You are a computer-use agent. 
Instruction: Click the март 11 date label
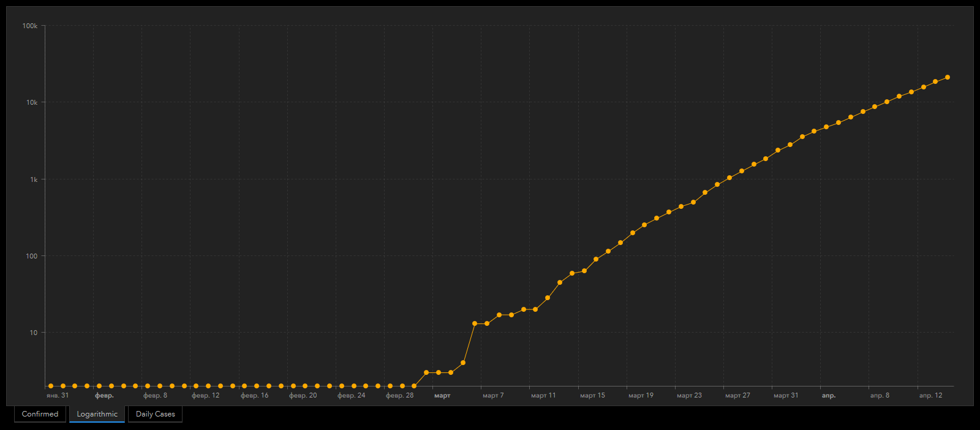click(543, 396)
